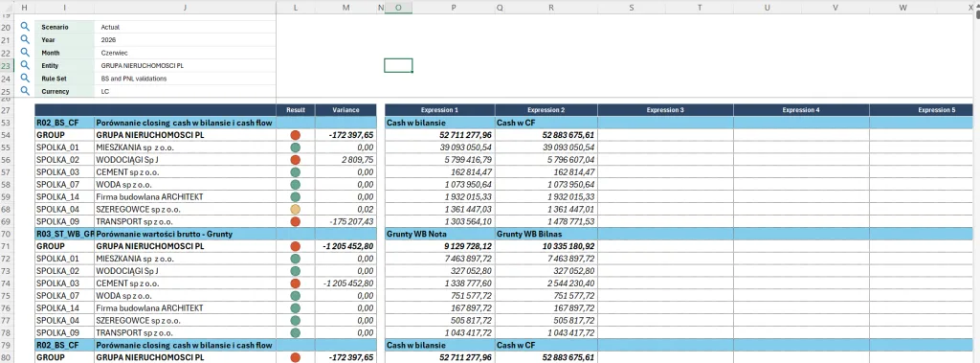Click red result circle for TRANSPORT row 69
980x363 pixels.
point(295,221)
